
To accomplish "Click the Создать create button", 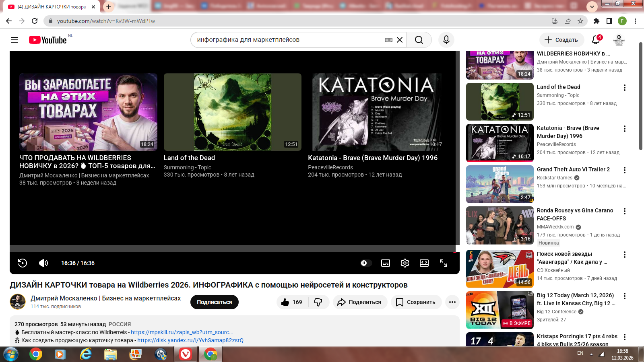I will coord(561,40).
